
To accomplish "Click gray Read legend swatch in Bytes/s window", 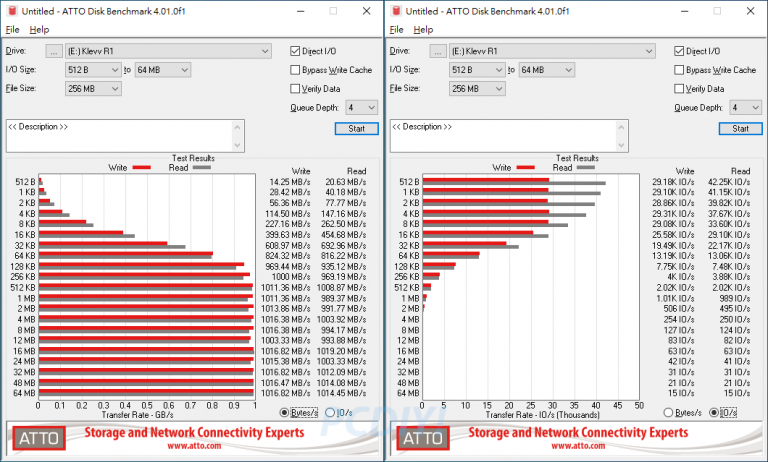I will click(x=202, y=168).
